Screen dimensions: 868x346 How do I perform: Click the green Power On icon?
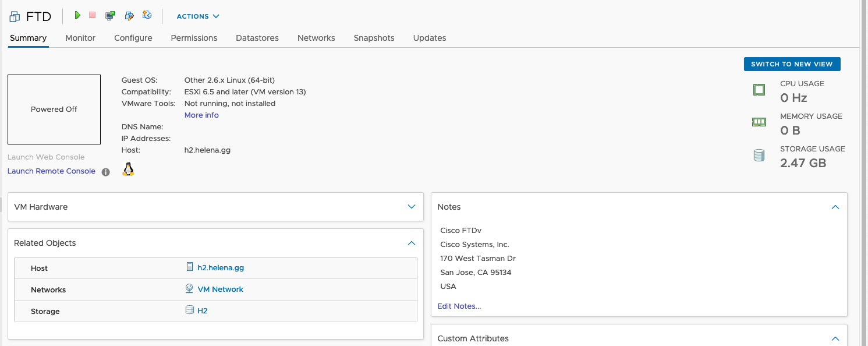(x=77, y=16)
